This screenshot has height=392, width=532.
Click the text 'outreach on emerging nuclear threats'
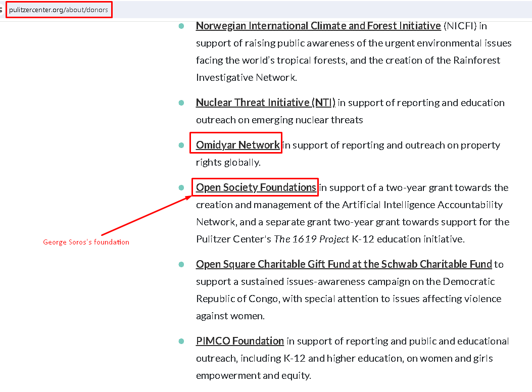(x=279, y=120)
